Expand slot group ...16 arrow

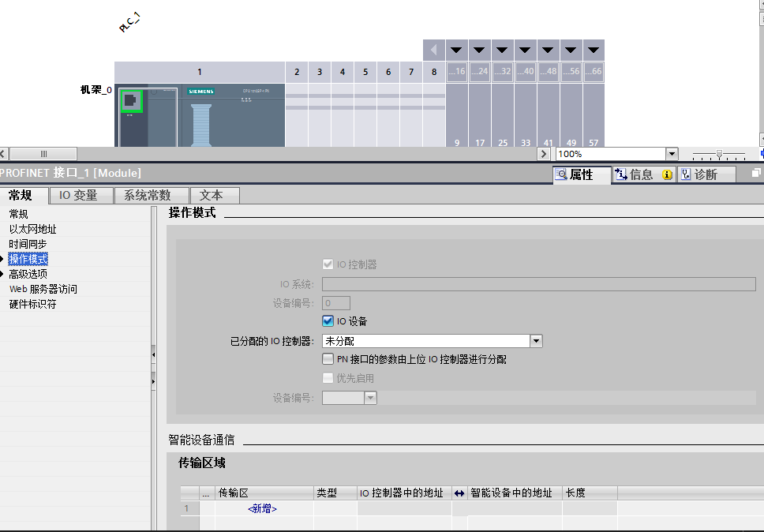[x=456, y=50]
